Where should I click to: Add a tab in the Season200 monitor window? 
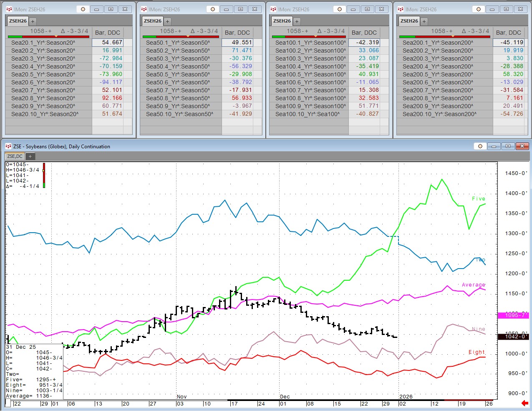coord(424,21)
